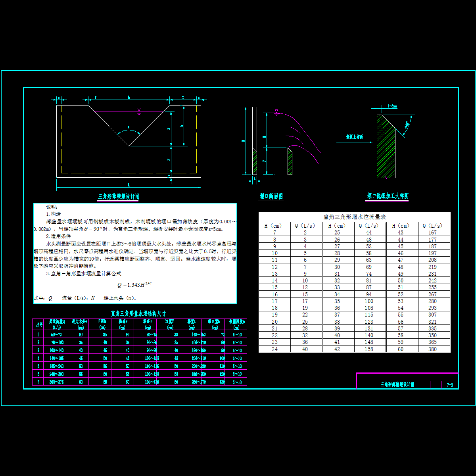Screen dimensions: 476x476
Task: Click the 堰口锐缘加工大样图 detail title
Action: (388, 196)
